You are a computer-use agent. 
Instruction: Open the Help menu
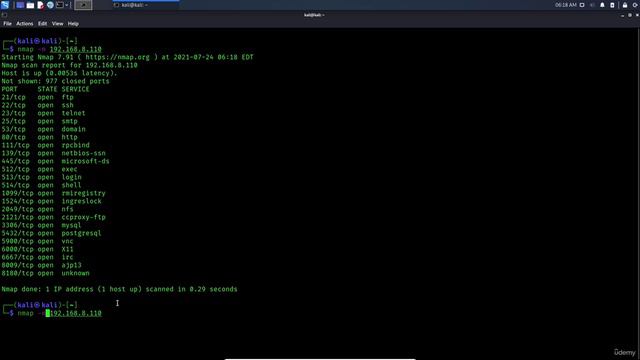pos(73,24)
